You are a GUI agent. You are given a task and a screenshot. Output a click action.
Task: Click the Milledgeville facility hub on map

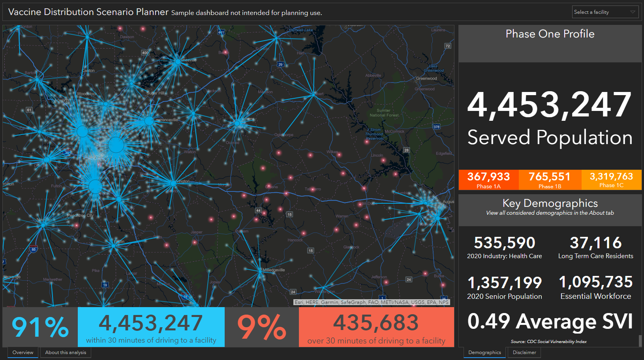tap(260, 271)
